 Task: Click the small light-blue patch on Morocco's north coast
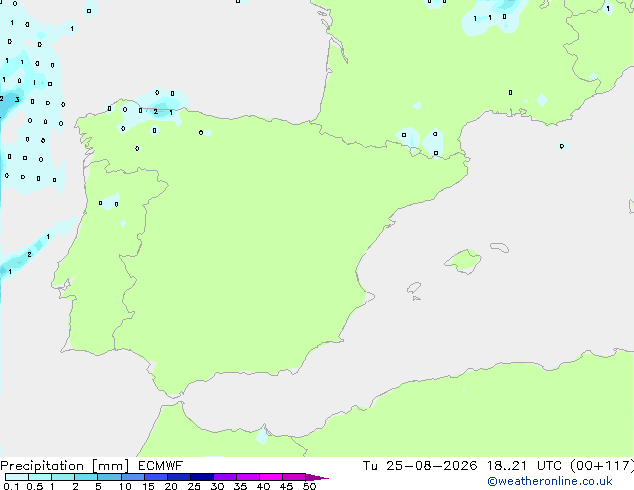coord(262,436)
